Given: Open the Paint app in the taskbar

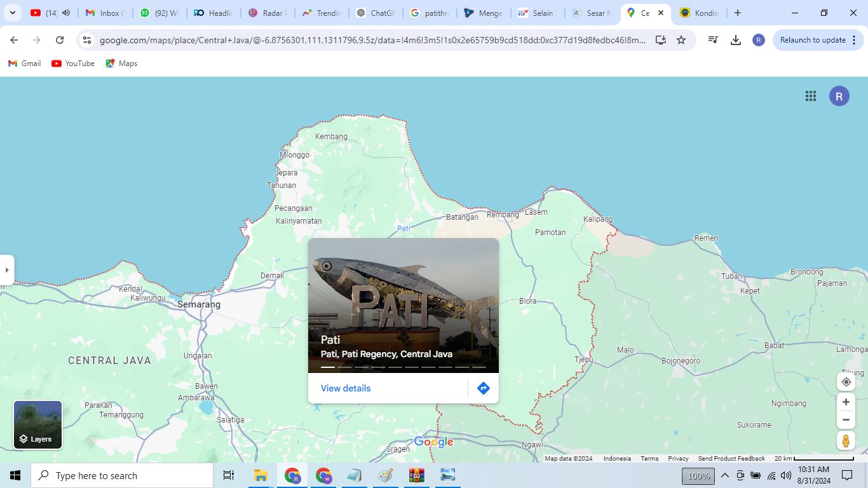Looking at the screenshot, I should tap(386, 475).
